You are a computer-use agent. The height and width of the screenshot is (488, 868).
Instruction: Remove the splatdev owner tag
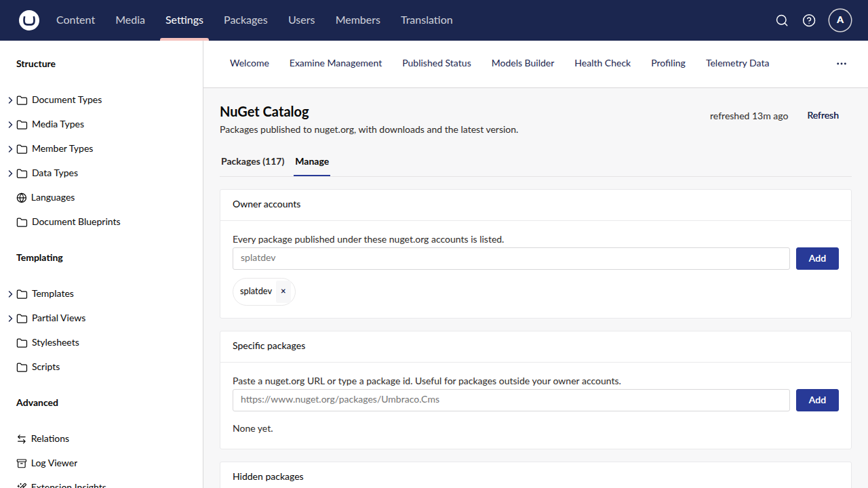click(283, 291)
